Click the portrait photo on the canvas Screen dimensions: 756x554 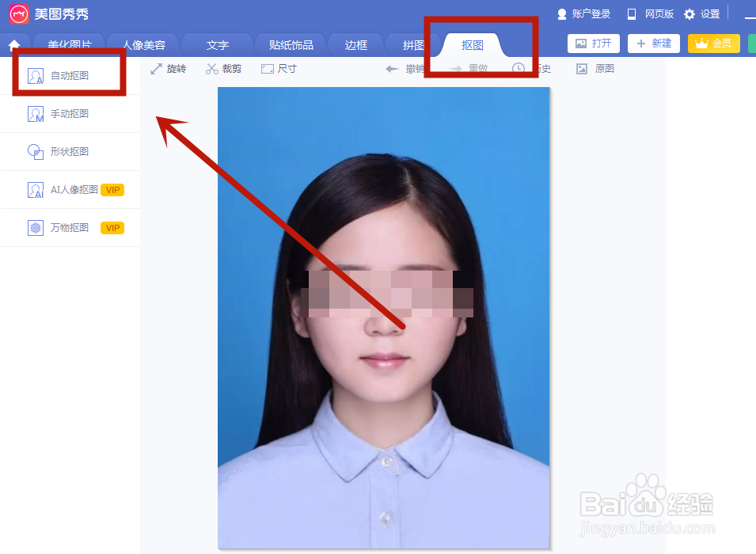383,317
